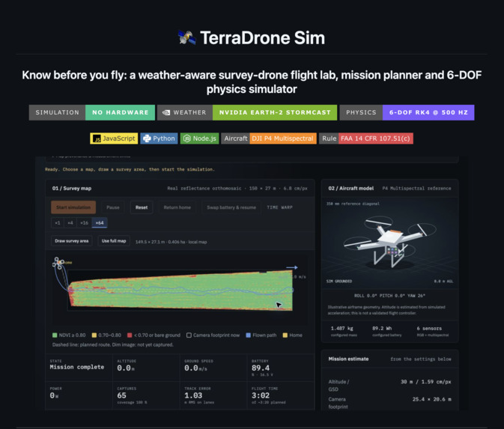The image size is (504, 429).
Task: Click the yellow 0.70–0.80 legend swatch
Action: (94, 335)
